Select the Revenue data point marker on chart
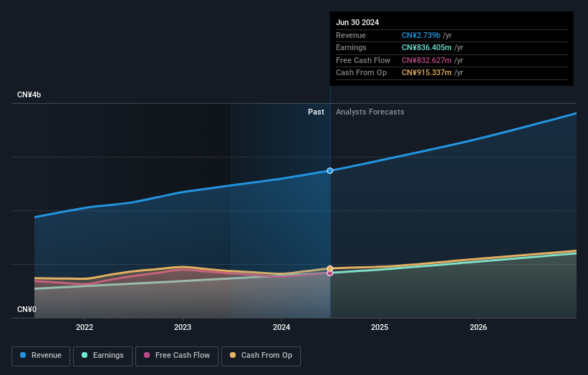The width and height of the screenshot is (588, 375). click(x=330, y=171)
